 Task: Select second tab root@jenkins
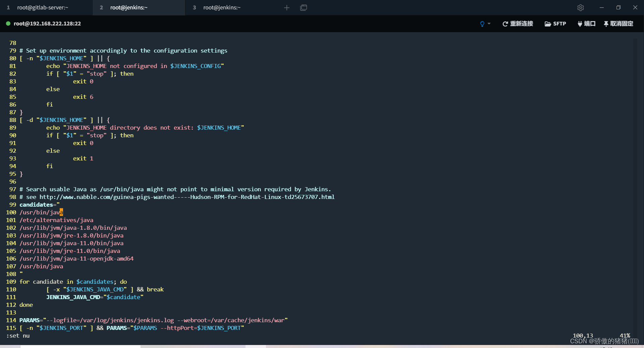point(139,7)
